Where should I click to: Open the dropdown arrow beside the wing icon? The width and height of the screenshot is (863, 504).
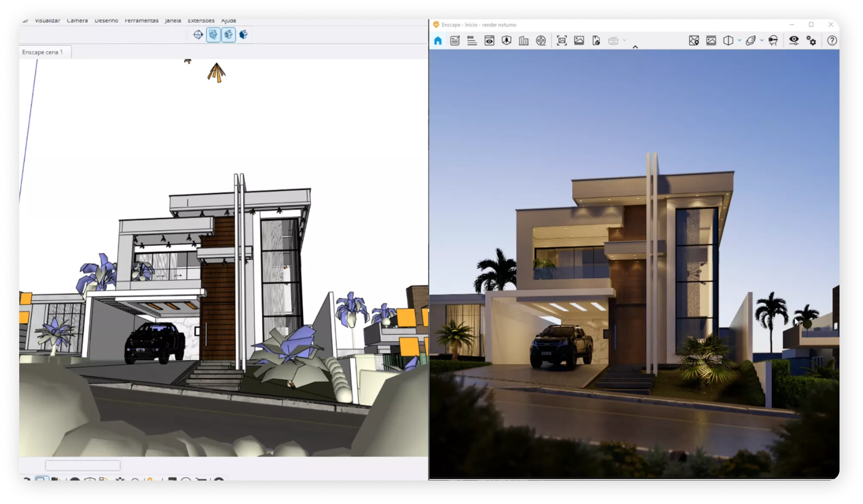tap(762, 41)
